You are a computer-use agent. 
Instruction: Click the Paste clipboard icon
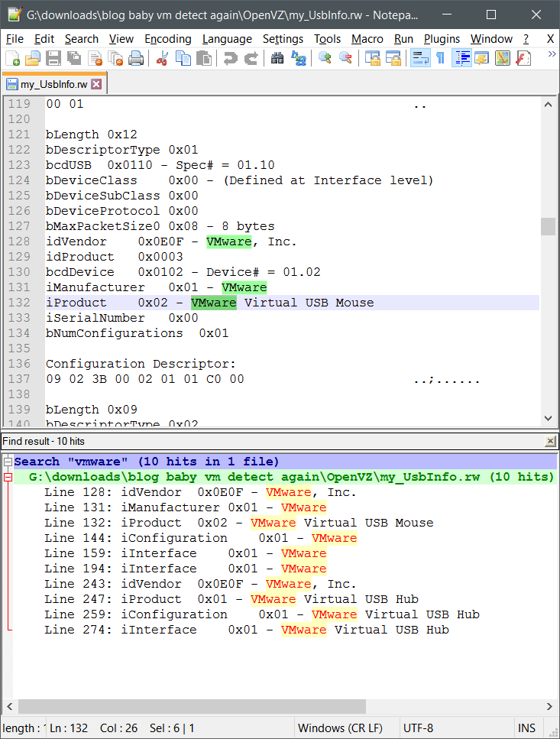click(x=203, y=58)
